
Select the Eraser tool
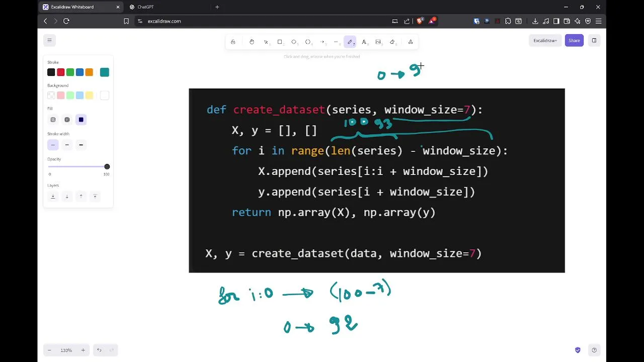click(x=392, y=42)
